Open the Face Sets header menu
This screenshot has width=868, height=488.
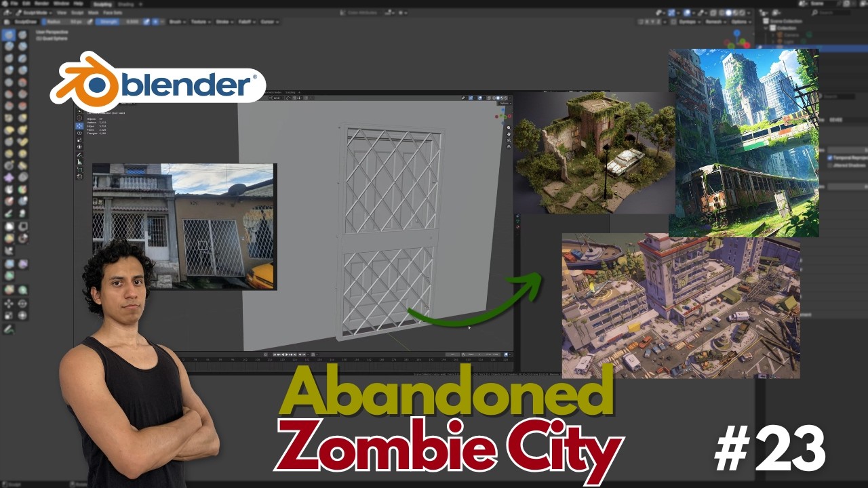point(113,13)
